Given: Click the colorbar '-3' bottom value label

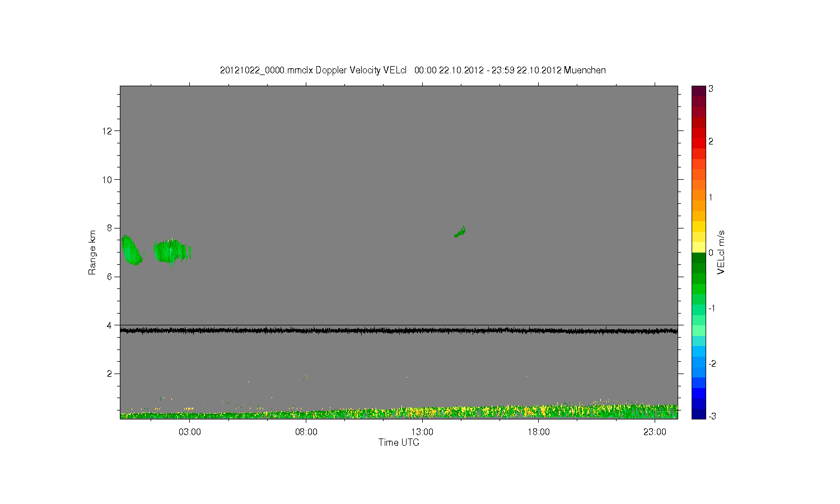Looking at the screenshot, I should coord(712,416).
